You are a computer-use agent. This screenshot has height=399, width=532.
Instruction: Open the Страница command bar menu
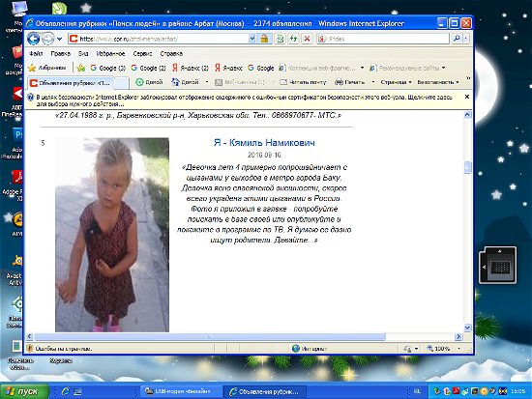pos(396,82)
